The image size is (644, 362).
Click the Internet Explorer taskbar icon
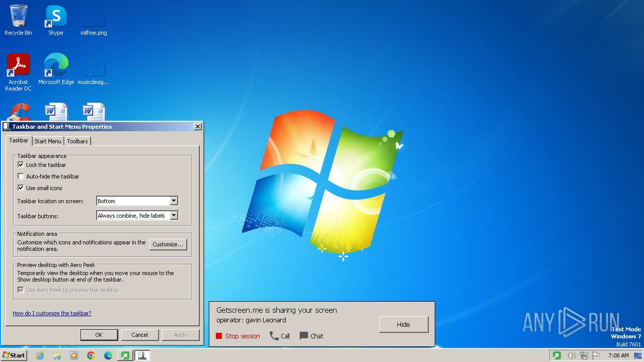pyautogui.click(x=40, y=355)
